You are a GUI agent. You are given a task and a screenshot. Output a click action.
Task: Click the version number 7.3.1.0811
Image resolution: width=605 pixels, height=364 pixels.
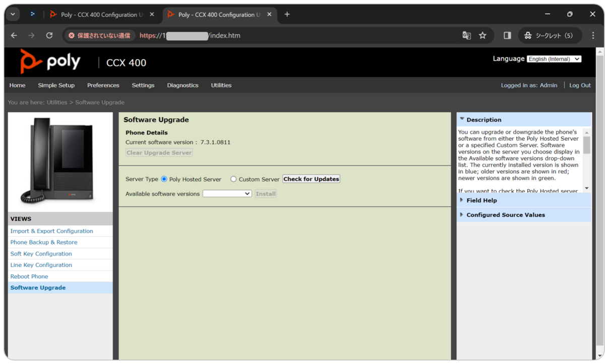tap(215, 142)
